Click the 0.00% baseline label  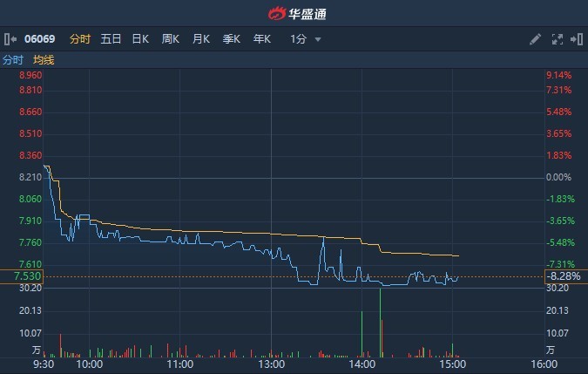[x=558, y=177]
